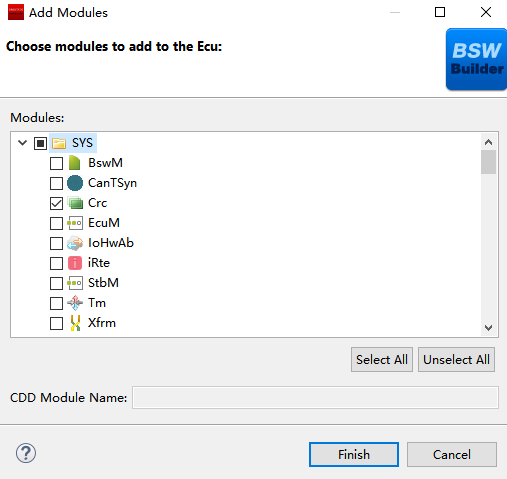Click the Xfrm yellow-green icon
This screenshot has width=507, height=479.
[x=75, y=323]
